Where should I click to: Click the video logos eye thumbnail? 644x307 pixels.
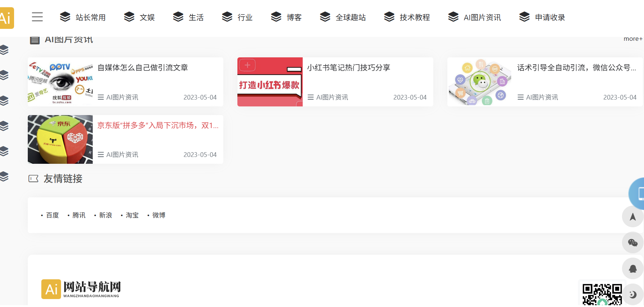60,82
